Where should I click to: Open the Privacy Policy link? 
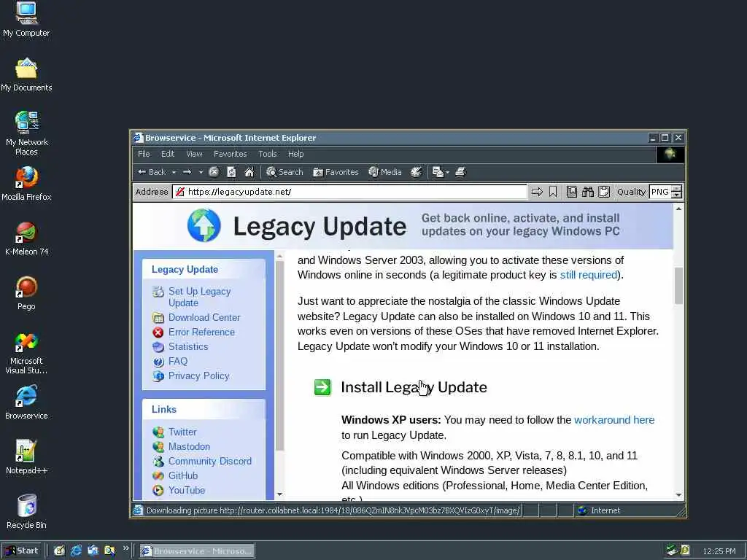click(198, 376)
